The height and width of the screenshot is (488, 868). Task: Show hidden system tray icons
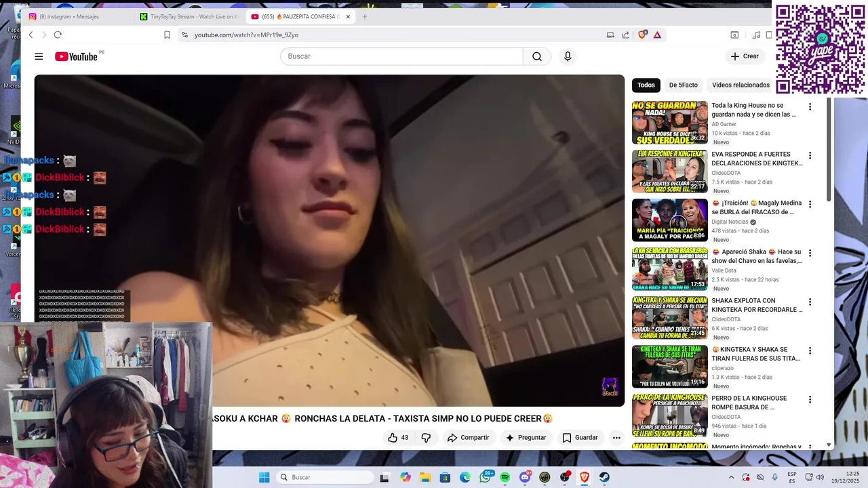pos(731,477)
